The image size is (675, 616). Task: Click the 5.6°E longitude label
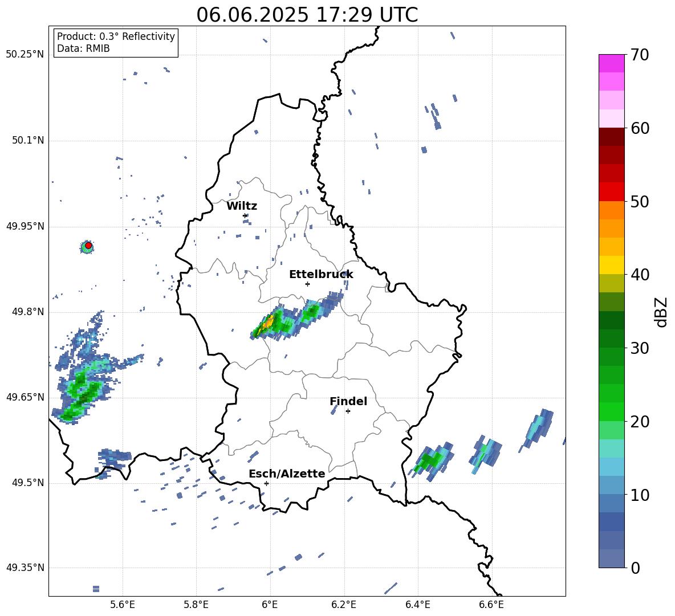pos(123,605)
